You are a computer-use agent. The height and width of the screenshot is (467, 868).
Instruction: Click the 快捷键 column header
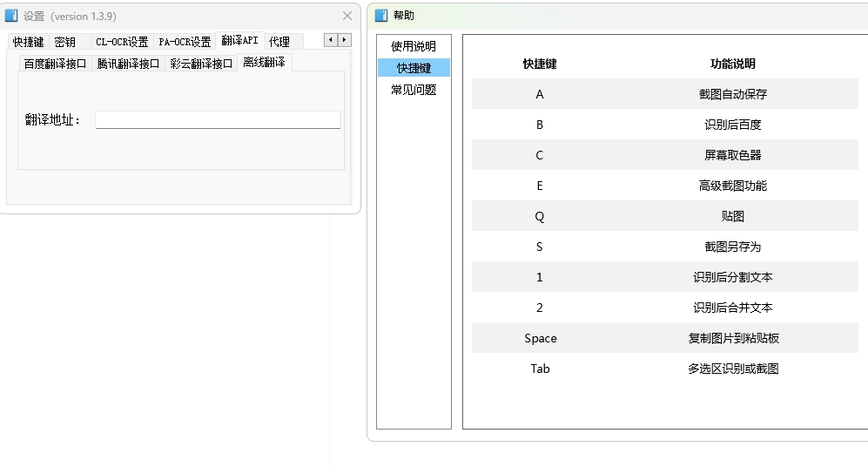[539, 64]
